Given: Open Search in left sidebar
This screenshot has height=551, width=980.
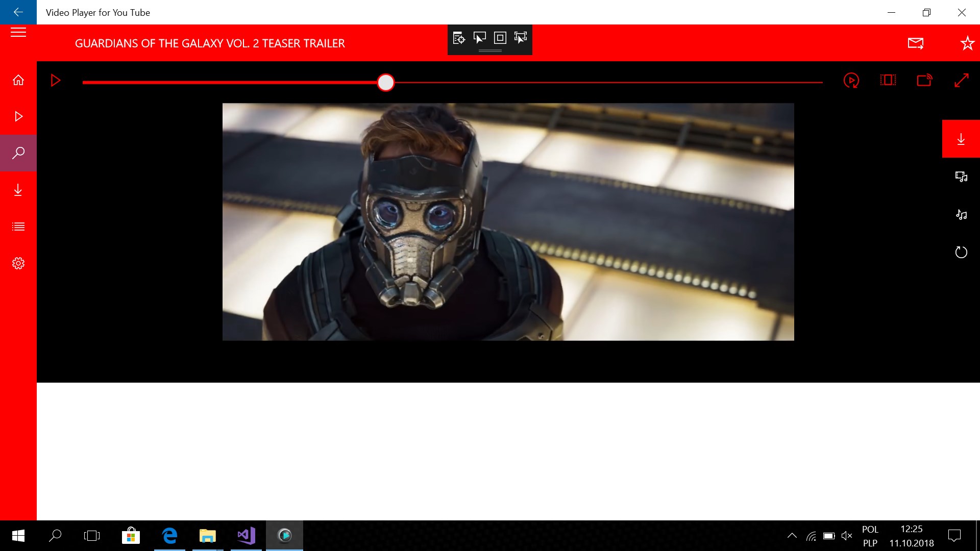Looking at the screenshot, I should (x=18, y=153).
